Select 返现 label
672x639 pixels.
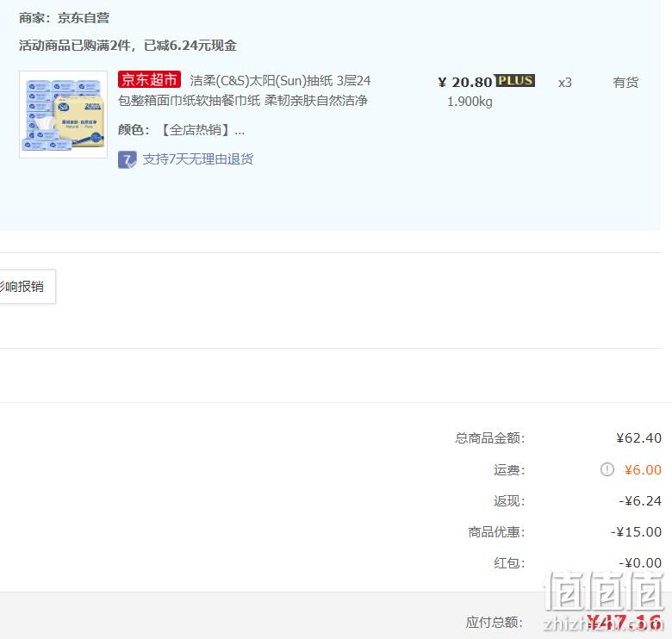point(509,500)
